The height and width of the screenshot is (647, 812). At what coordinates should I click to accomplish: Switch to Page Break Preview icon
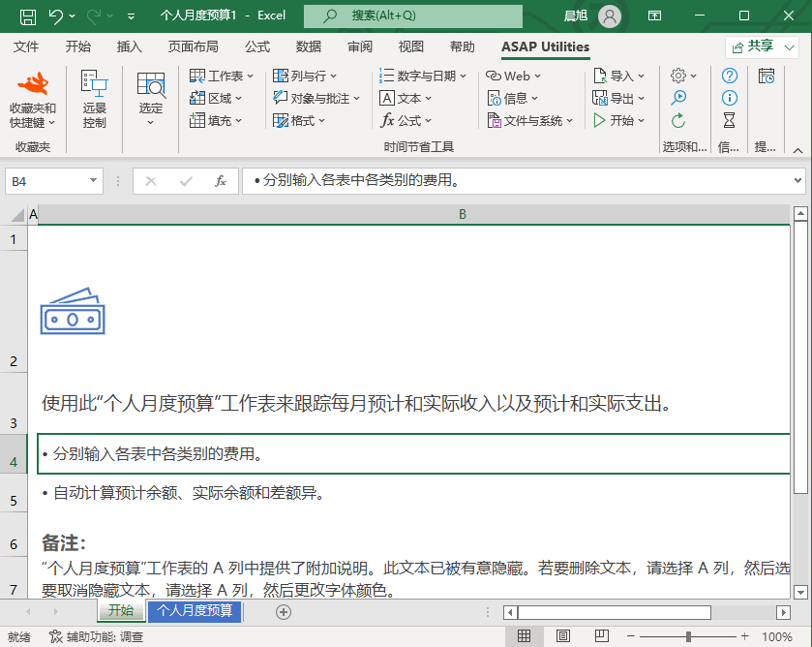pos(602,636)
